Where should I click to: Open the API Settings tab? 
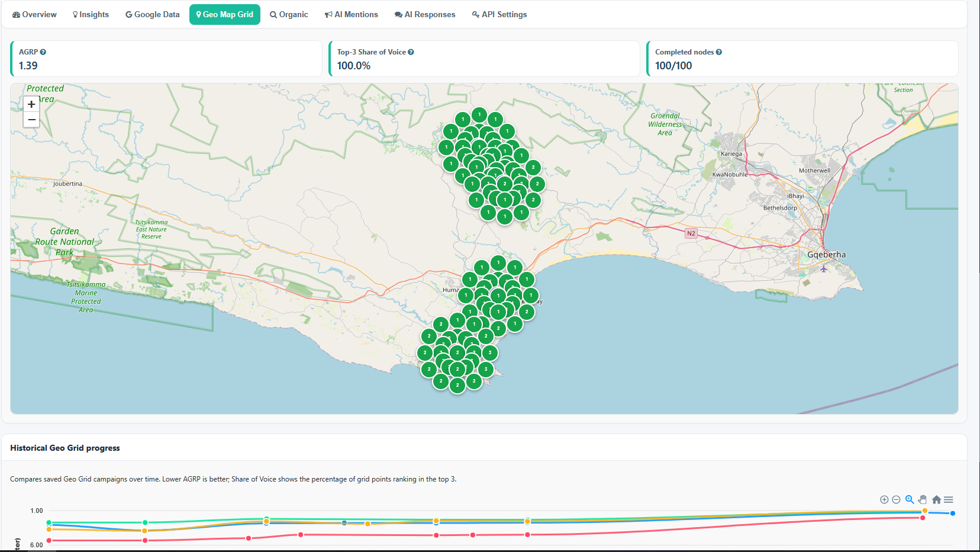pyautogui.click(x=499, y=14)
